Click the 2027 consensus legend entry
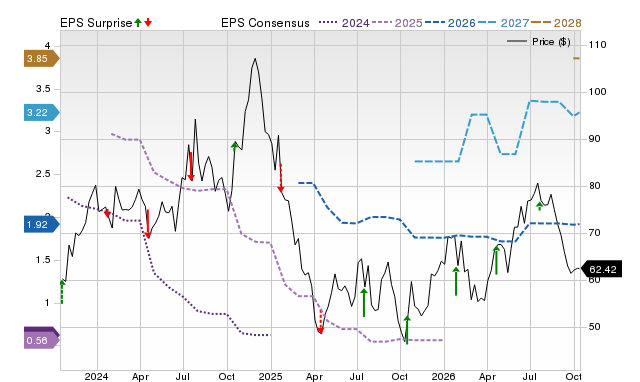 click(x=503, y=23)
